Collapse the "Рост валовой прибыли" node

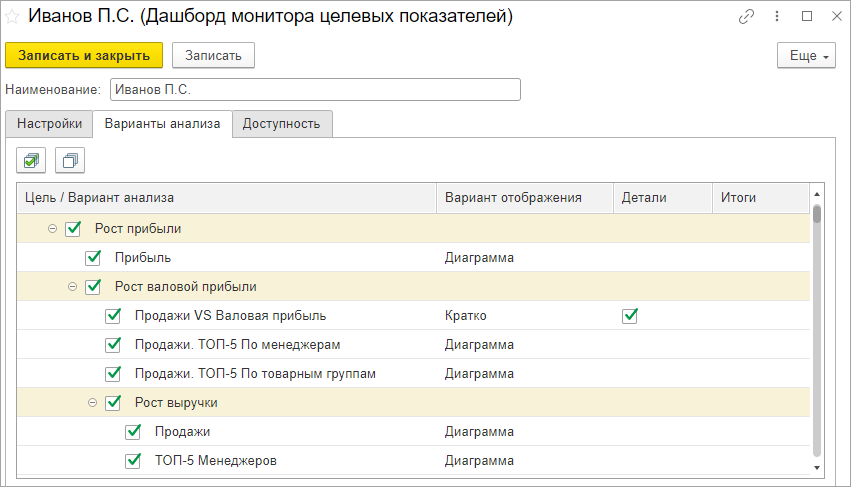pyautogui.click(x=73, y=287)
